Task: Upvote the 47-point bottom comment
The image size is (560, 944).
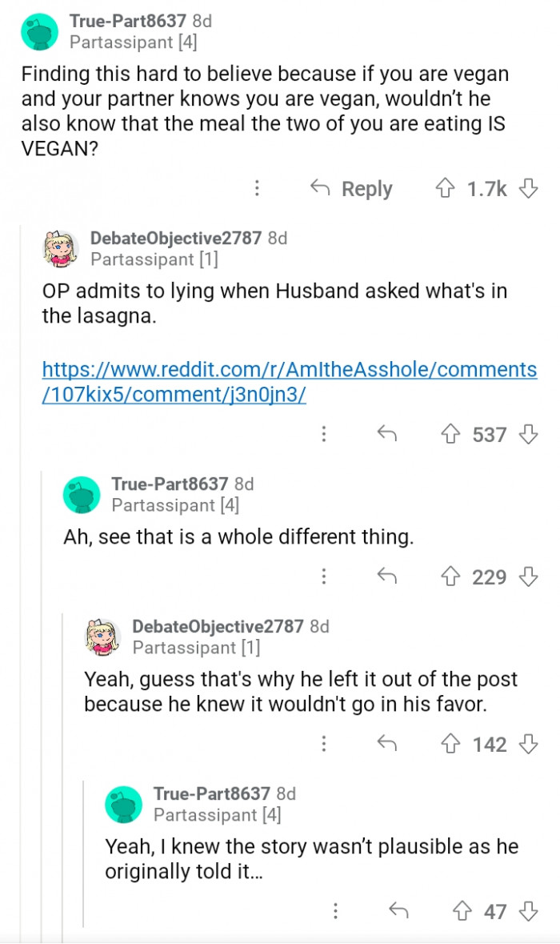Action: point(462,912)
